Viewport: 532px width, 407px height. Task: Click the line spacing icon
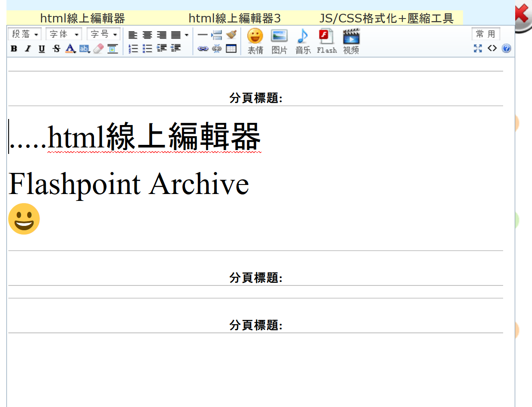[x=217, y=35]
